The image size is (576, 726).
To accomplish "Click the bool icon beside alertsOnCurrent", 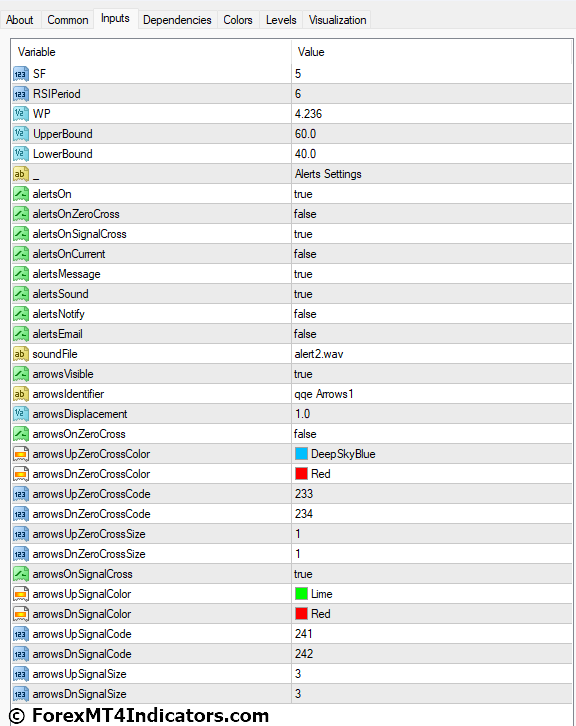I will [21, 254].
